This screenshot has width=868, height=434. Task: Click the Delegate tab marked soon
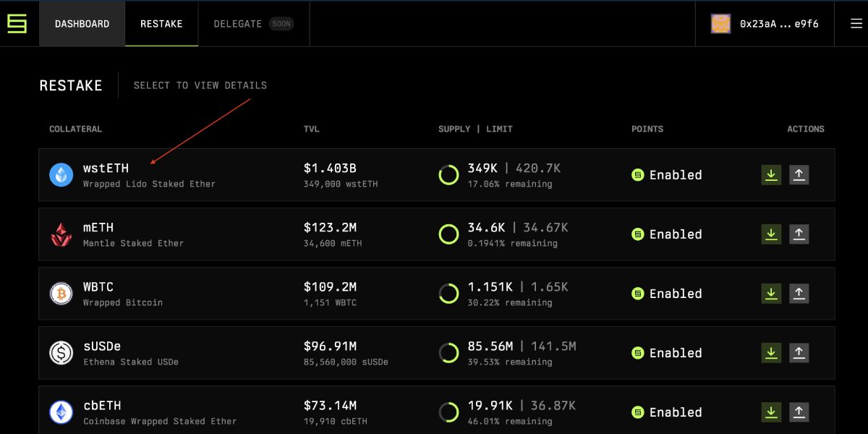pyautogui.click(x=253, y=24)
